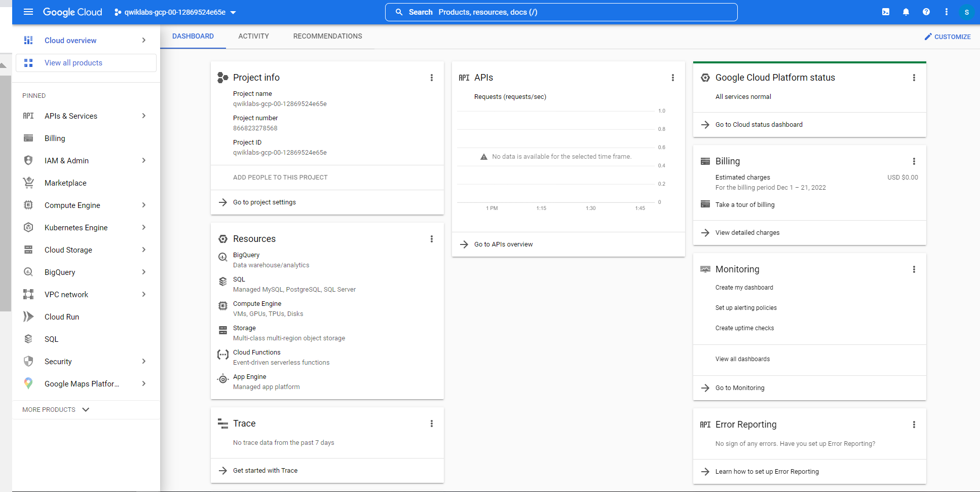
Task: Open the Billing card options menu
Action: pyautogui.click(x=914, y=161)
